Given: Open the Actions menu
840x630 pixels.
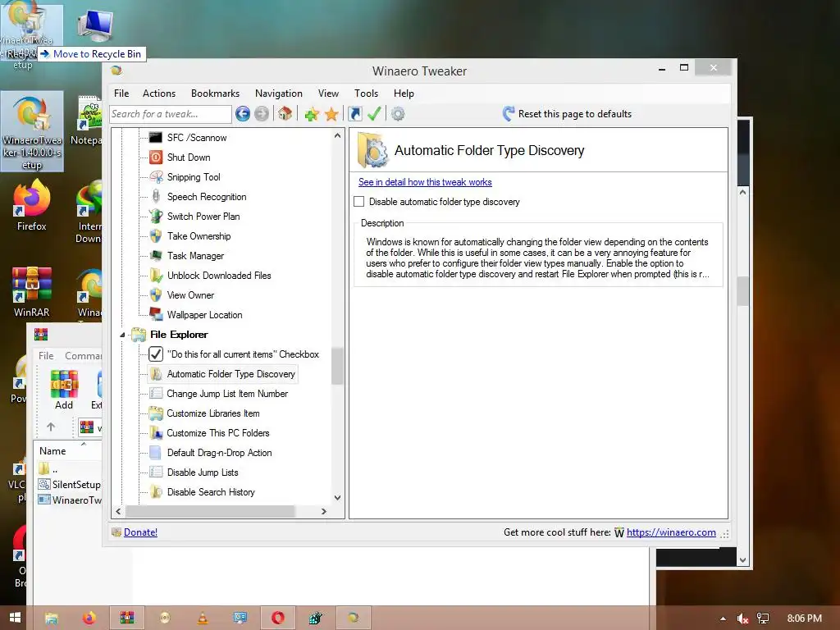Looking at the screenshot, I should tap(159, 94).
